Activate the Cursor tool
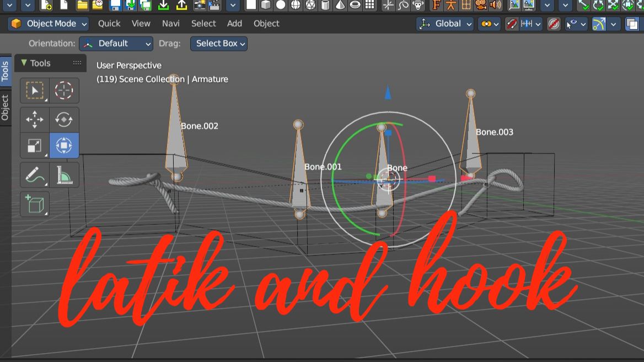This screenshot has width=644, height=362. coord(64,91)
